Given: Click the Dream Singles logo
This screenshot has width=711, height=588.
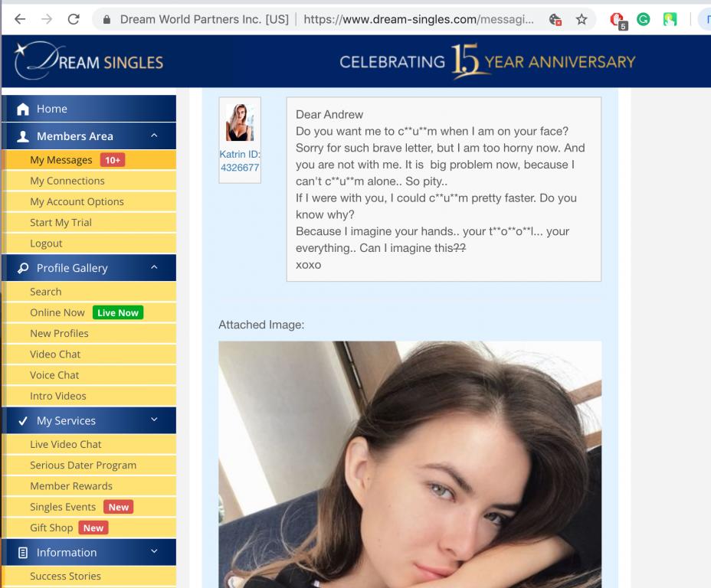Looking at the screenshot, I should pyautogui.click(x=89, y=62).
